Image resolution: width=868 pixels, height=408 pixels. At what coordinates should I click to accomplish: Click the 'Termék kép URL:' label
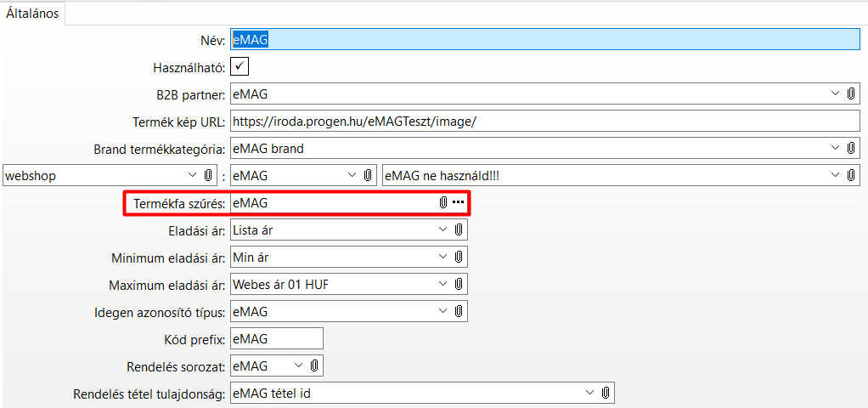click(x=179, y=122)
